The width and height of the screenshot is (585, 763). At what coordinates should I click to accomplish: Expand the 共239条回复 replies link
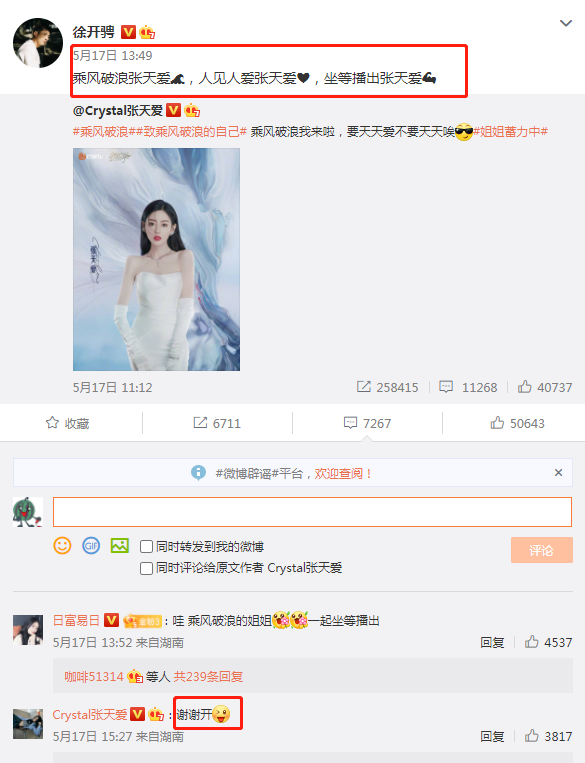208,676
